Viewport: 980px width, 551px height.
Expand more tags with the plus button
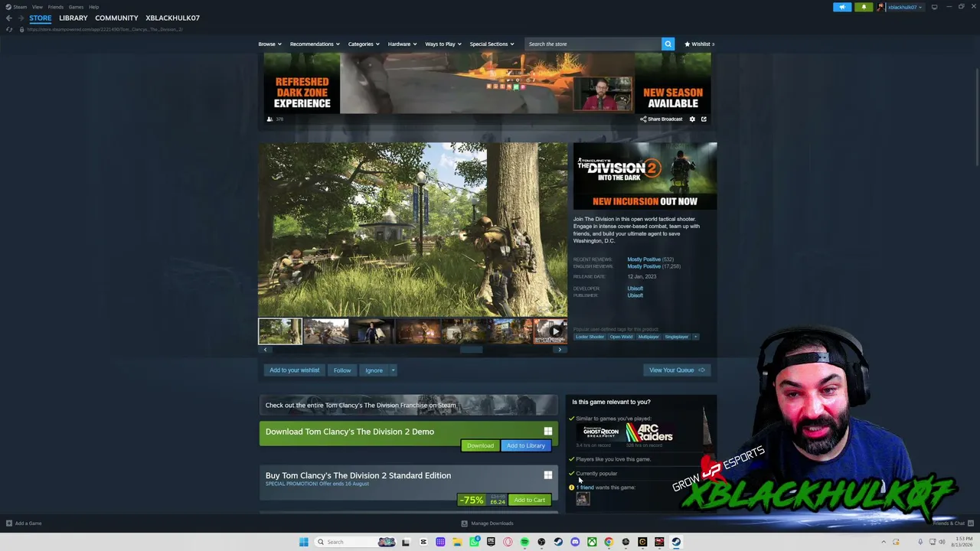[696, 337]
